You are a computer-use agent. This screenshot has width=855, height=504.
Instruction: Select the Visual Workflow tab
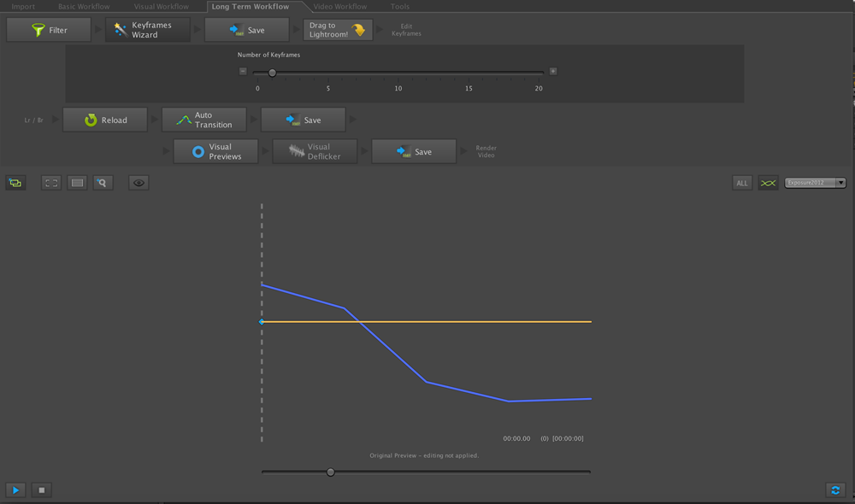coord(162,7)
